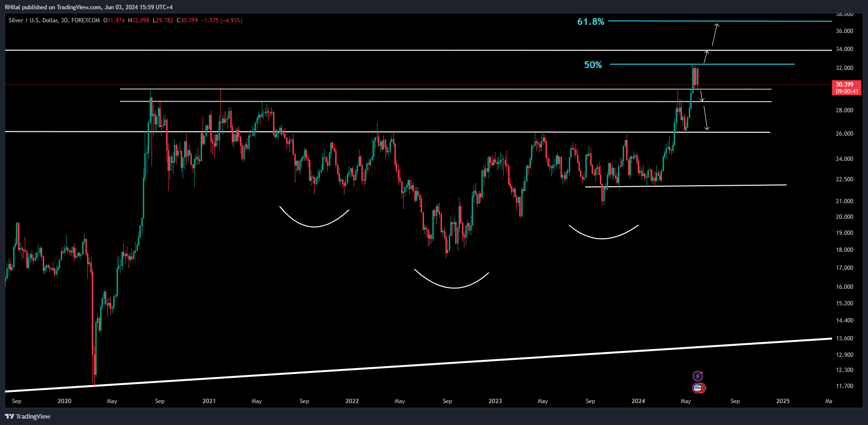Click the US flag economic event icon
The width and height of the screenshot is (868, 425).
(698, 388)
